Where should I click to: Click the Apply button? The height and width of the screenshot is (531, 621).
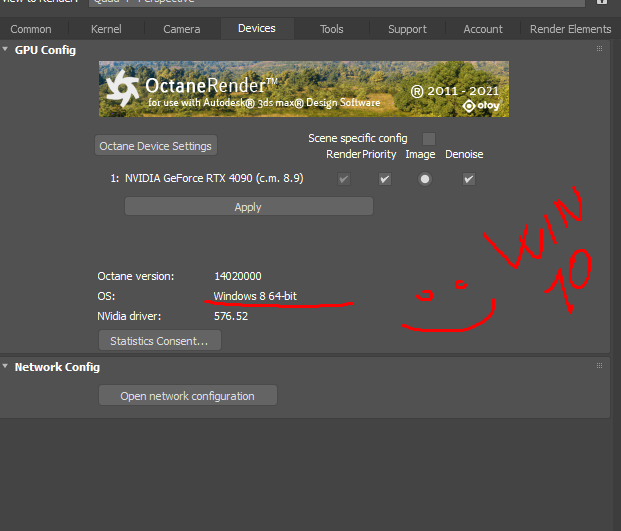[249, 206]
